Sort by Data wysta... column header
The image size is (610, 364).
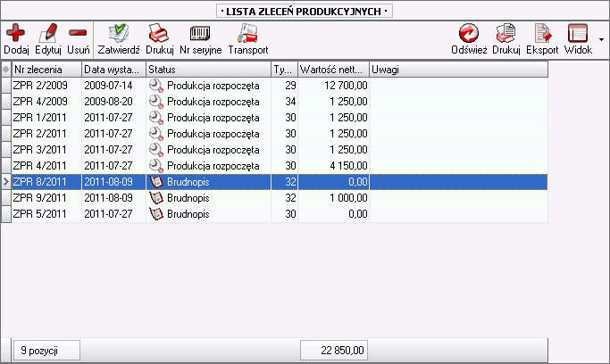point(114,70)
